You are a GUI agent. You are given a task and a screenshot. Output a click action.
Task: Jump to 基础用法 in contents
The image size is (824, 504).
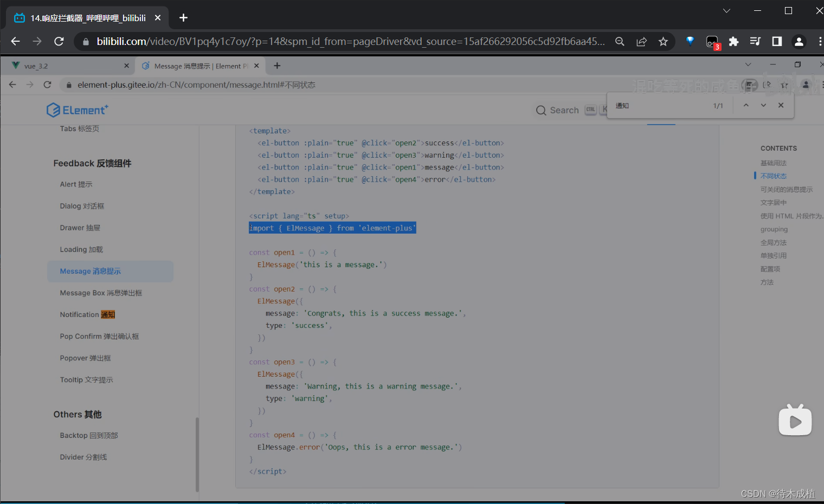coord(773,163)
